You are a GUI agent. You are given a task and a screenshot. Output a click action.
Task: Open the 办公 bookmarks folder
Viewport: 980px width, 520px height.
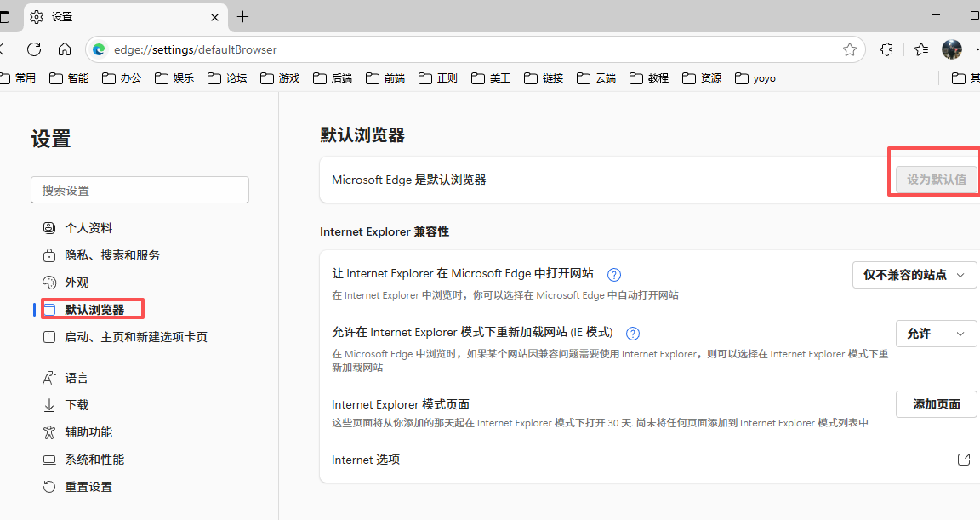[122, 78]
